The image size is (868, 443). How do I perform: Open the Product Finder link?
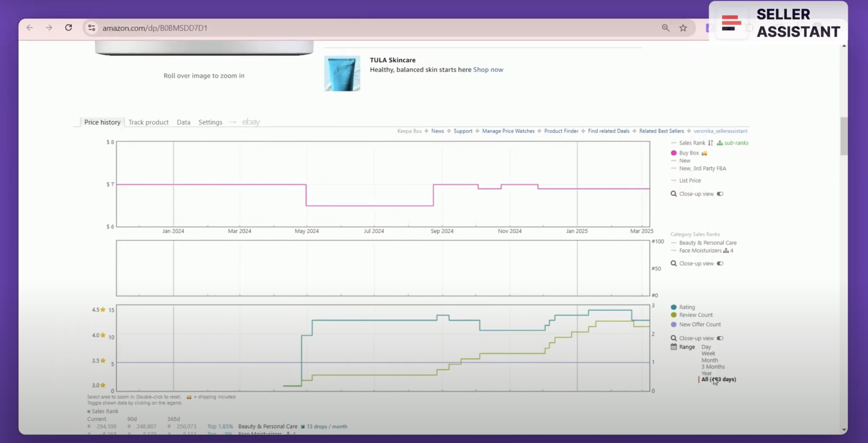pos(561,131)
